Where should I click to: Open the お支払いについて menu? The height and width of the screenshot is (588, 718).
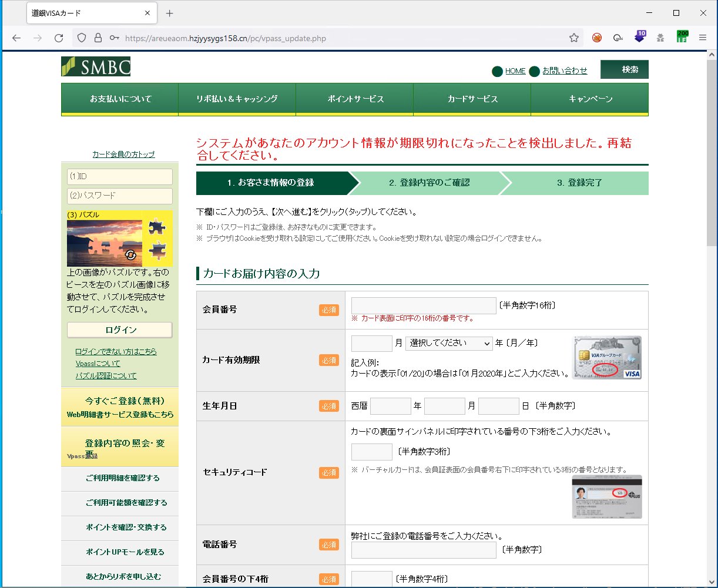[x=120, y=99]
